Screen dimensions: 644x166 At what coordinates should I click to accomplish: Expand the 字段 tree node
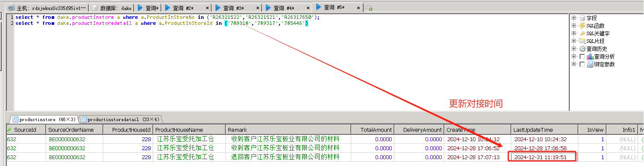tap(574, 18)
